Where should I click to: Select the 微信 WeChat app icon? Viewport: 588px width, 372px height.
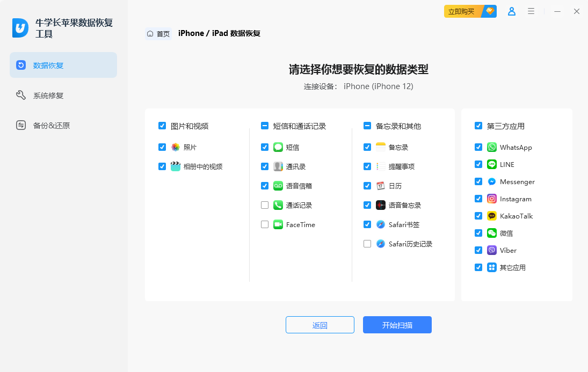coord(492,233)
